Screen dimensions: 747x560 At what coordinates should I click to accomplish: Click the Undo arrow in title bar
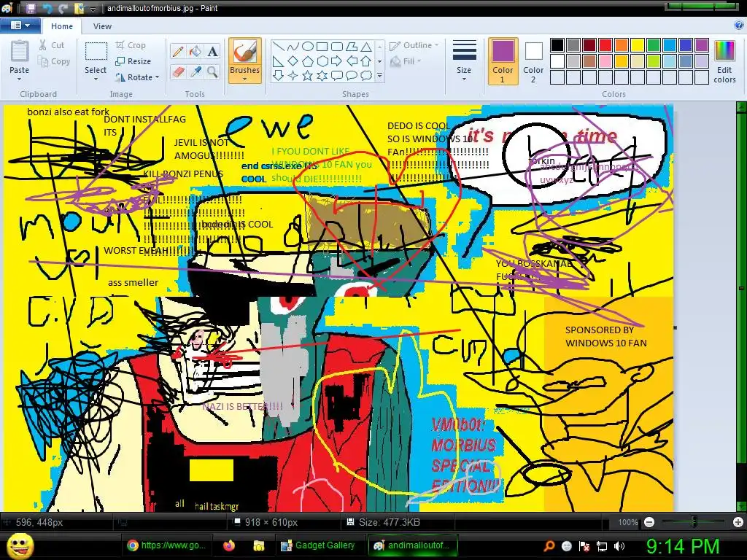click(x=47, y=8)
